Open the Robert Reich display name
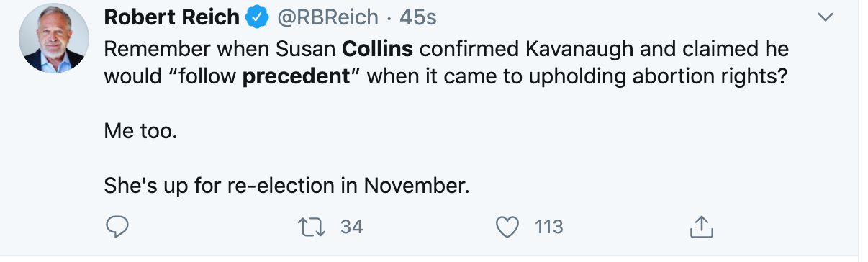This screenshot has height=262, width=868. click(x=171, y=17)
